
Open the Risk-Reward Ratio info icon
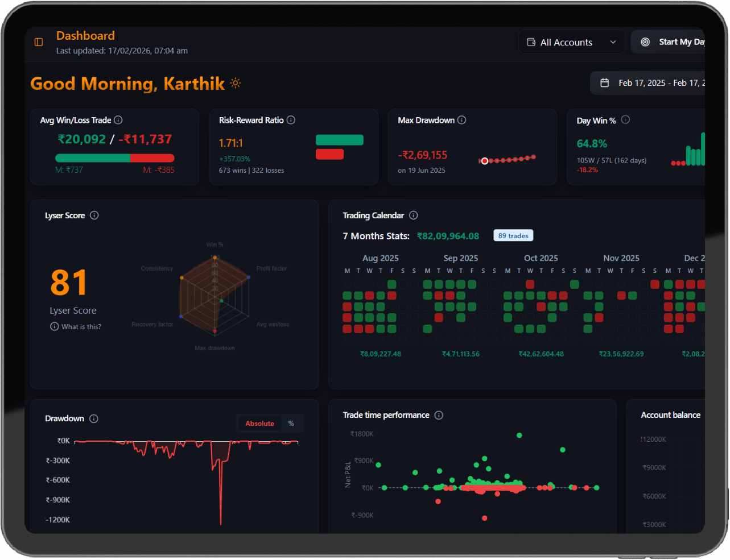coord(291,120)
